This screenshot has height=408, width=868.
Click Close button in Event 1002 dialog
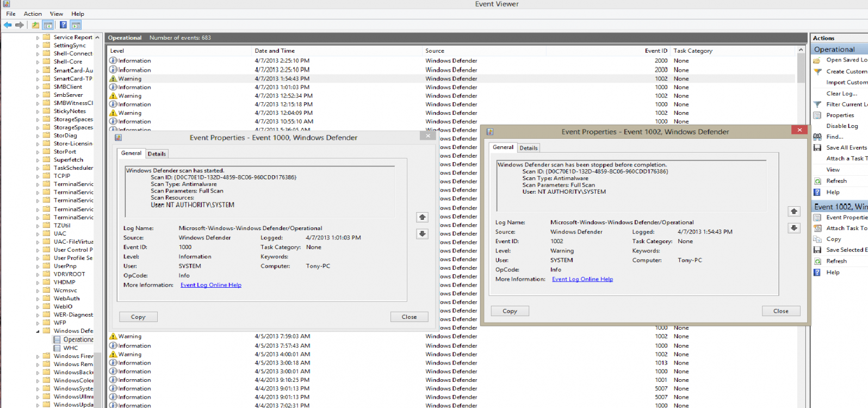781,311
